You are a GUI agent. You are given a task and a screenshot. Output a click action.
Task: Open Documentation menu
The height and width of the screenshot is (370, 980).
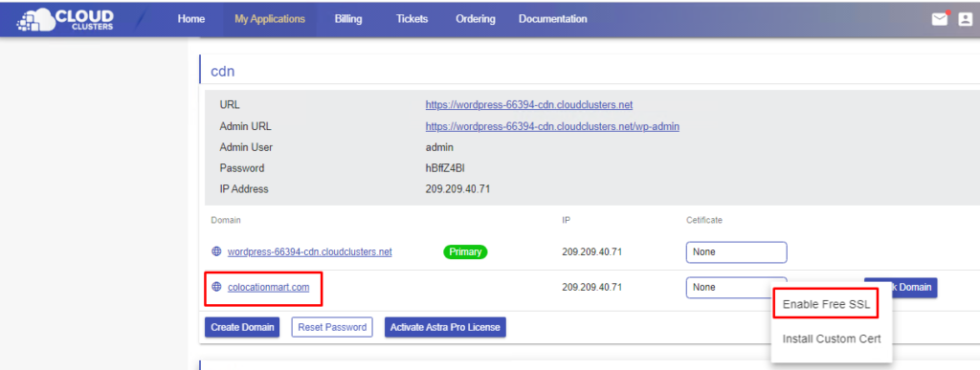[x=552, y=19]
